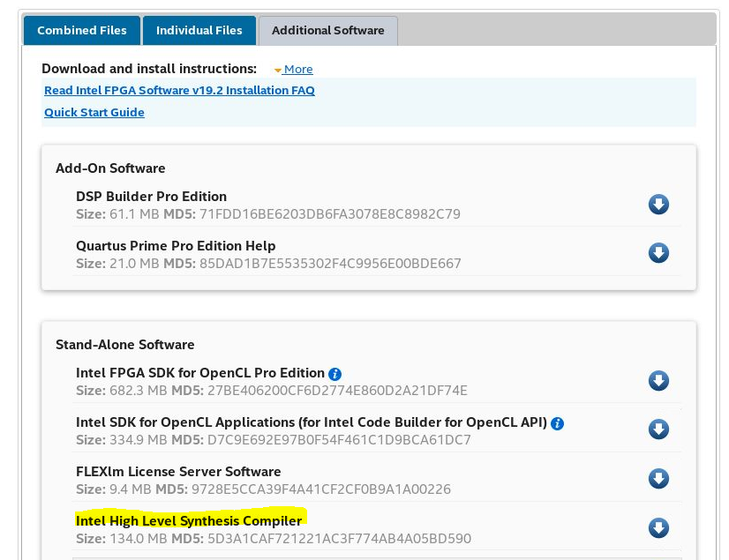Click the FLEXlm License Server Software title
This screenshot has width=729, height=560.
tap(178, 472)
